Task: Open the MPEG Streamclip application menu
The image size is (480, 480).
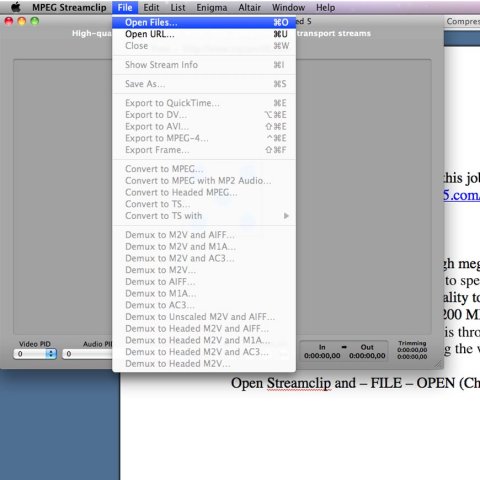Action: [x=69, y=7]
